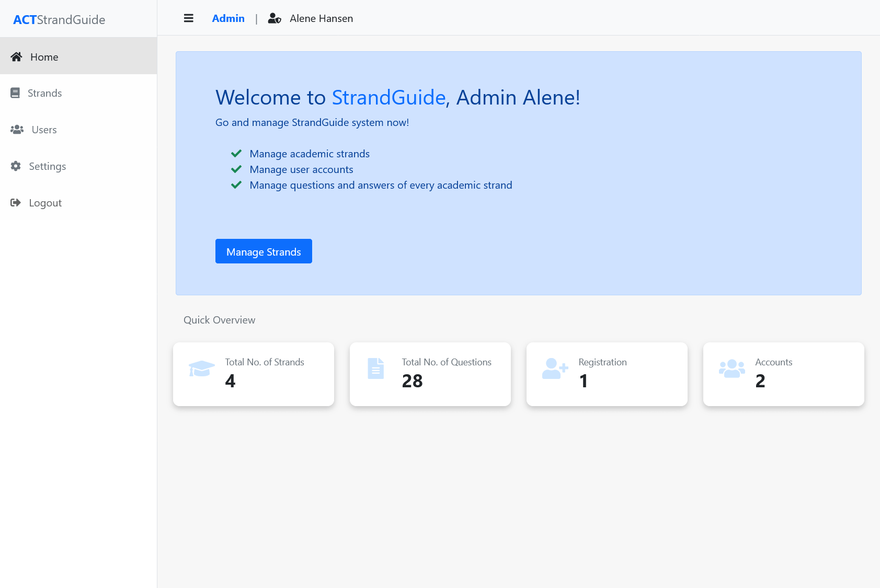
Task: Click the number 28 questions count
Action: click(412, 381)
